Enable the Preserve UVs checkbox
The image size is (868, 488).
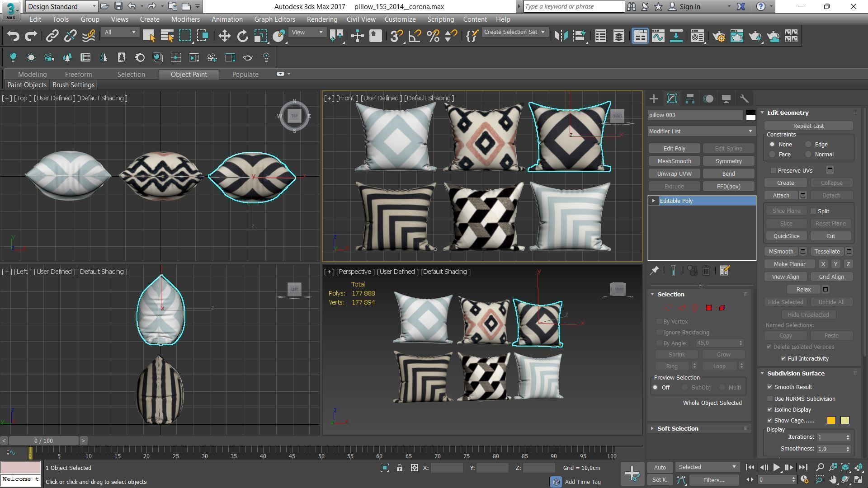(774, 170)
